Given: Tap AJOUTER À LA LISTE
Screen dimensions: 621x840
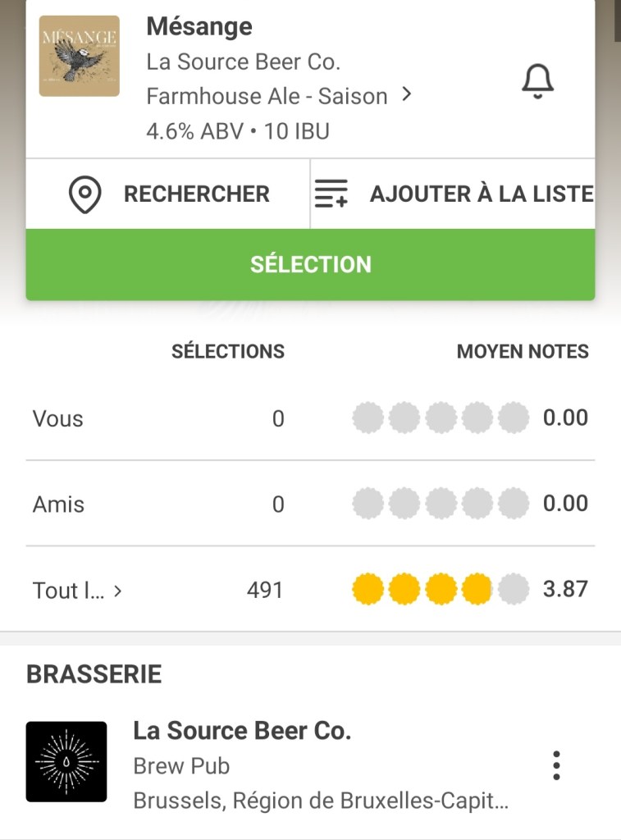Looking at the screenshot, I should coord(481,194).
